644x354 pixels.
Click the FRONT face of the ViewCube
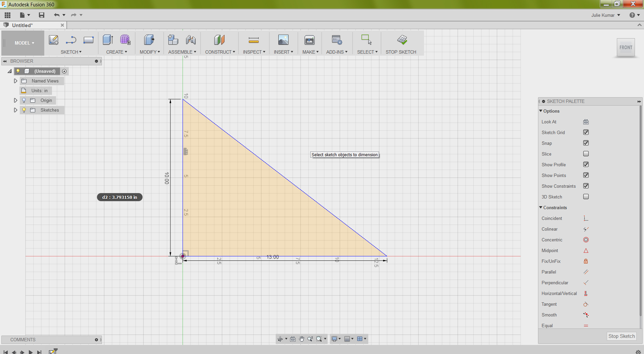point(626,48)
